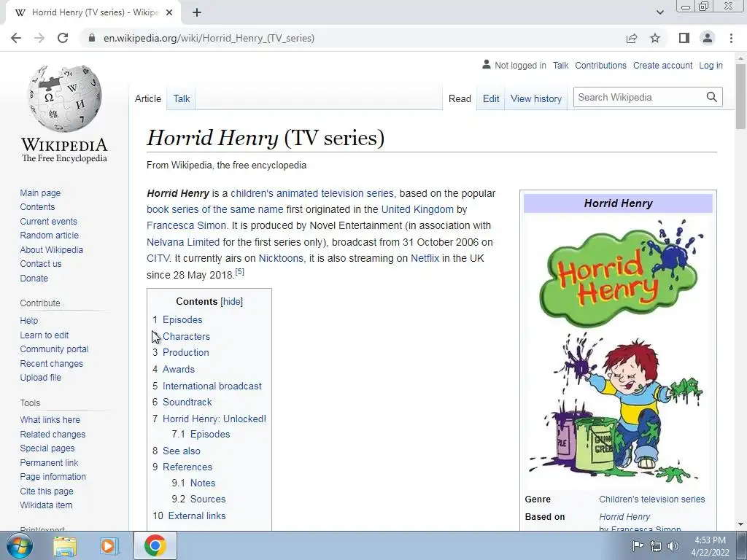Open the browser side panel
The width and height of the screenshot is (747, 560).
click(x=684, y=38)
